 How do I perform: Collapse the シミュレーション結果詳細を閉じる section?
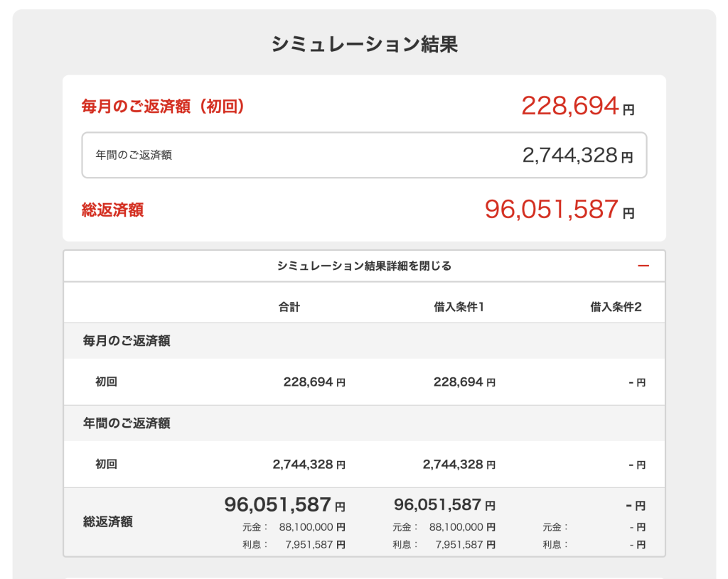(x=364, y=266)
